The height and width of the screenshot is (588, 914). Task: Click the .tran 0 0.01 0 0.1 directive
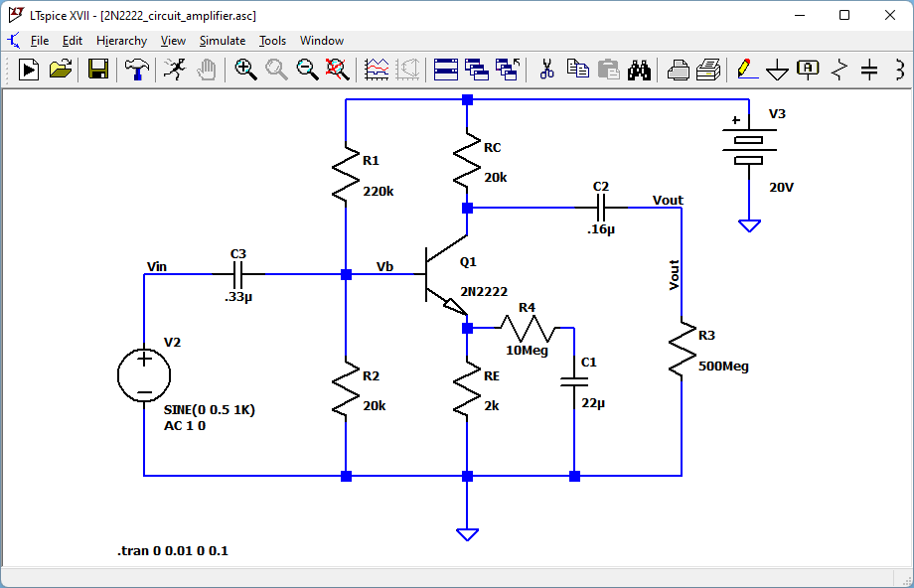point(173,550)
